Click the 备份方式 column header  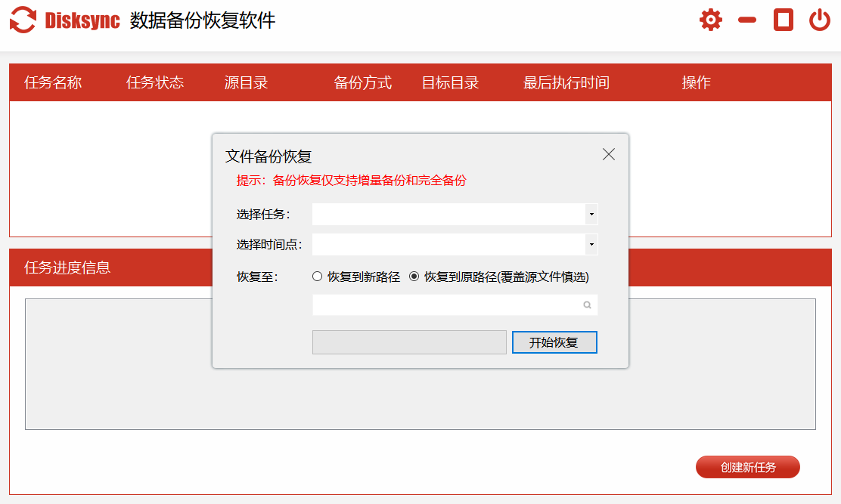click(x=362, y=82)
